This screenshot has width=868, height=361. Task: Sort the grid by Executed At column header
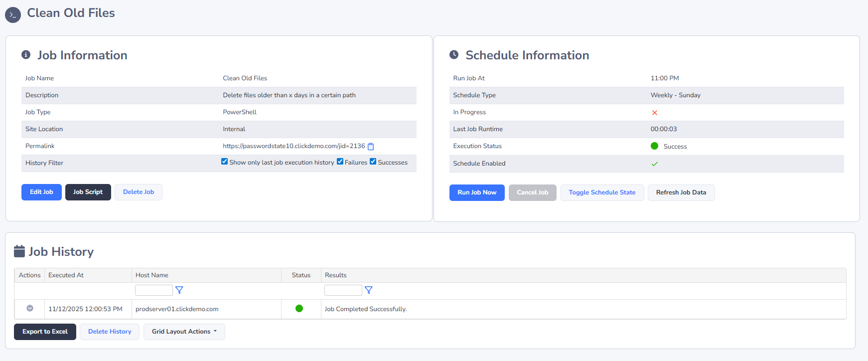click(x=66, y=275)
